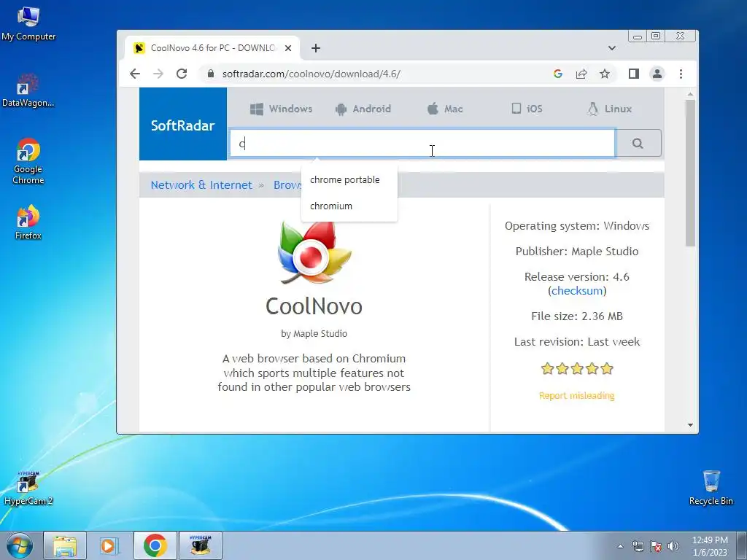Click the address bar URL
The width and height of the screenshot is (747, 560).
point(311,74)
